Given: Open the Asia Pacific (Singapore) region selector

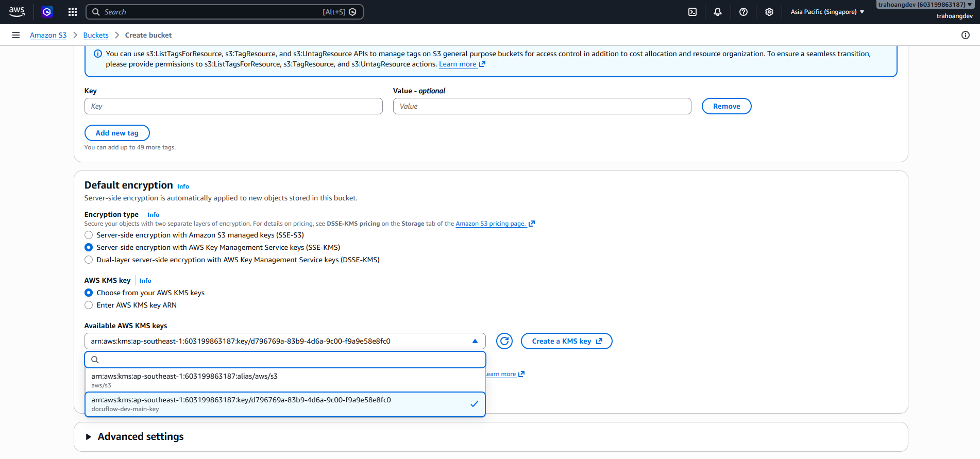Looking at the screenshot, I should [827, 12].
